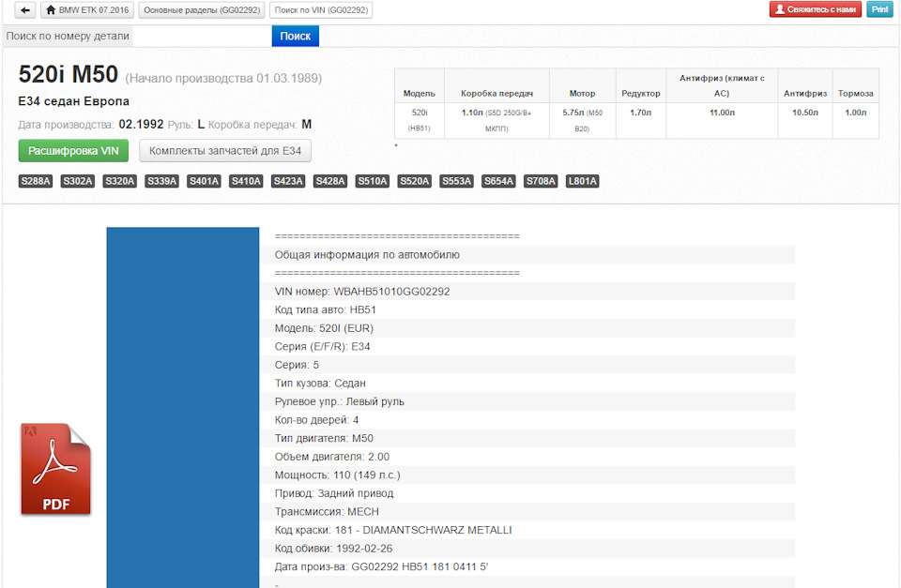Click the Серия (E/F/R): E34 row
Viewport: 901px width, 588px height.
tap(527, 346)
